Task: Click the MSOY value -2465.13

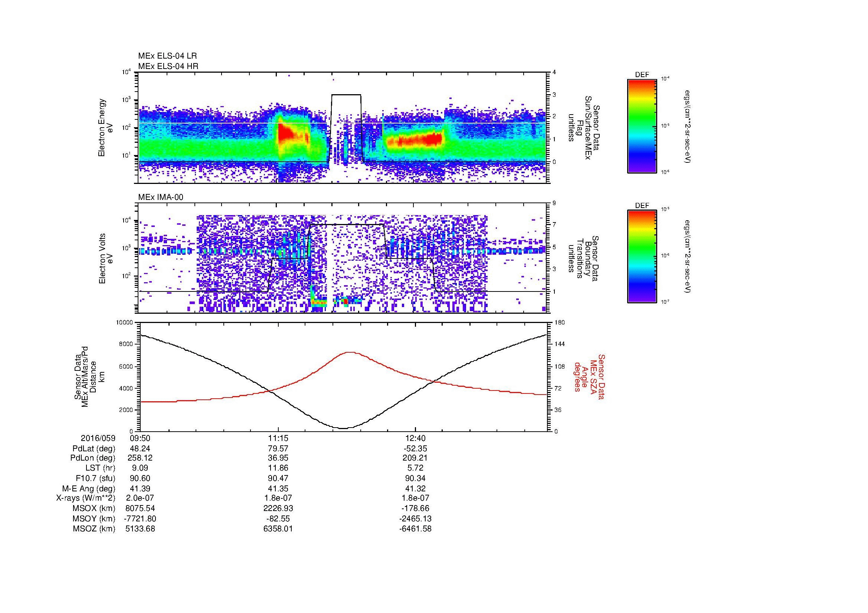Action: click(415, 518)
